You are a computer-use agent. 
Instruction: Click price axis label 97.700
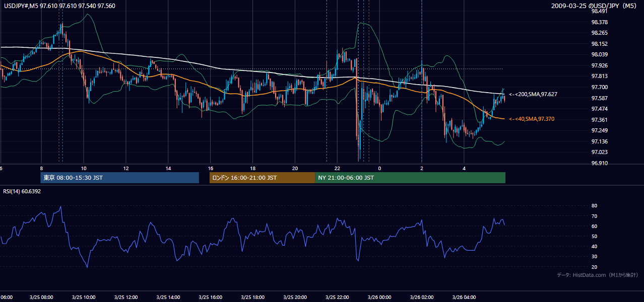599,87
